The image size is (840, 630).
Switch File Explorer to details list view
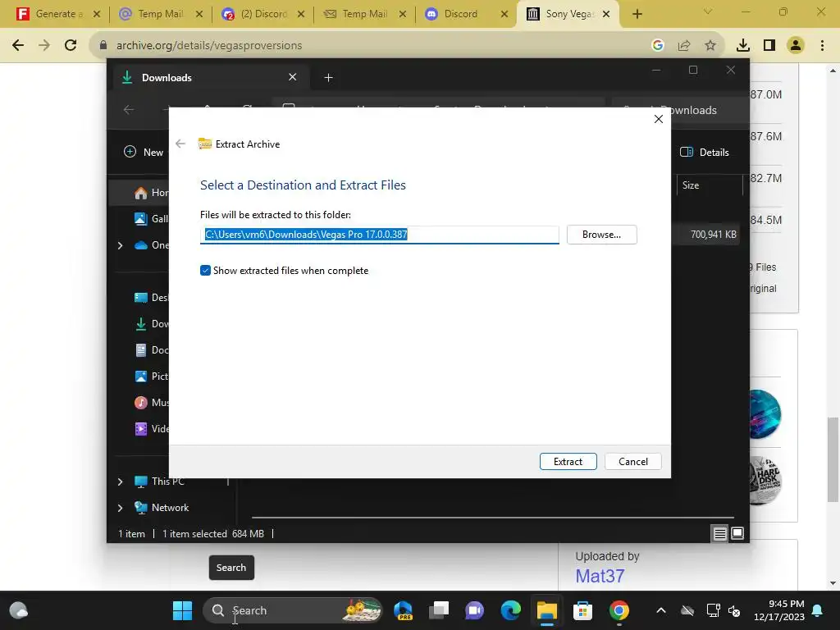719,533
